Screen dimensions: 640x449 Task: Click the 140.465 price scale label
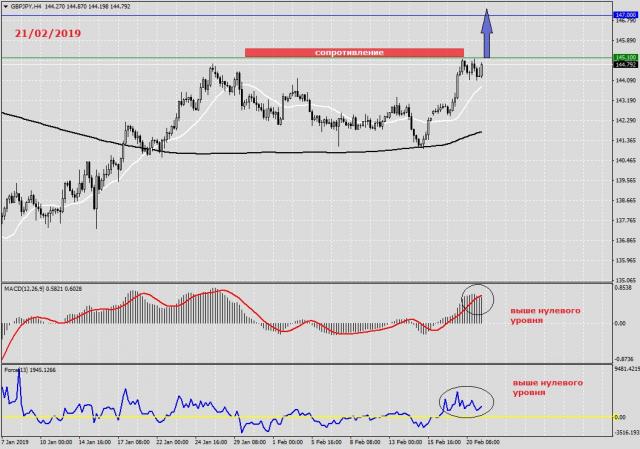tap(624, 161)
